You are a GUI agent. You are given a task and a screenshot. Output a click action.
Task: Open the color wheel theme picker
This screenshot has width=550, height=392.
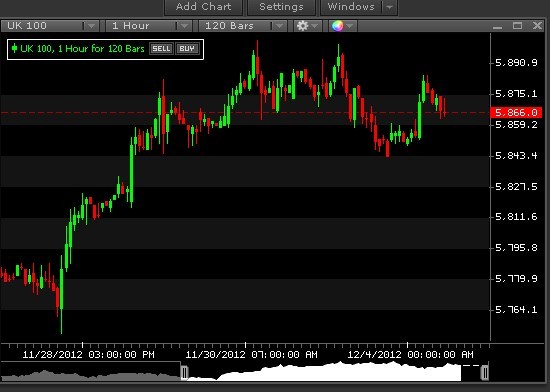337,26
